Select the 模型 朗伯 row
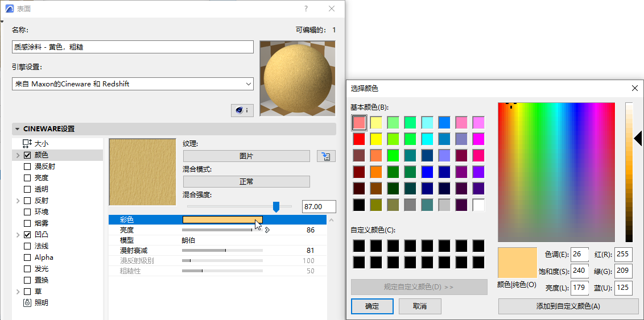This screenshot has height=320, width=644. (x=218, y=240)
